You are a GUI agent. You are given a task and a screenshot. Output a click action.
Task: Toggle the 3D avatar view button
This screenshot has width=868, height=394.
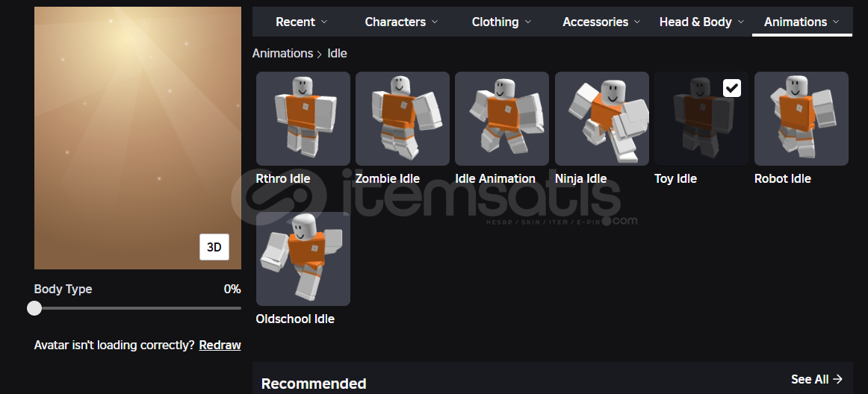(x=214, y=247)
